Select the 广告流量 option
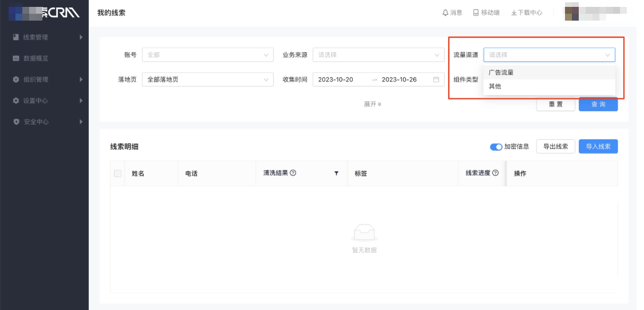This screenshot has height=310, width=644. point(550,72)
